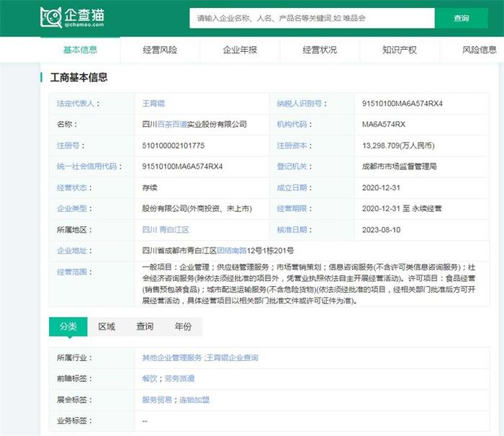Follow the 机构代码 label link
The width and height of the screenshot is (504, 436).
[292, 124]
